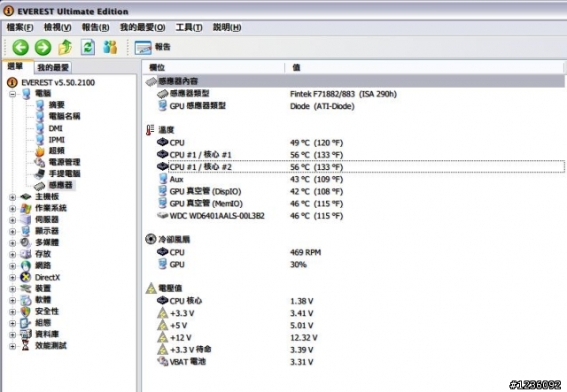Go up one level with the up arrow
The image size is (567, 392).
coord(65,47)
